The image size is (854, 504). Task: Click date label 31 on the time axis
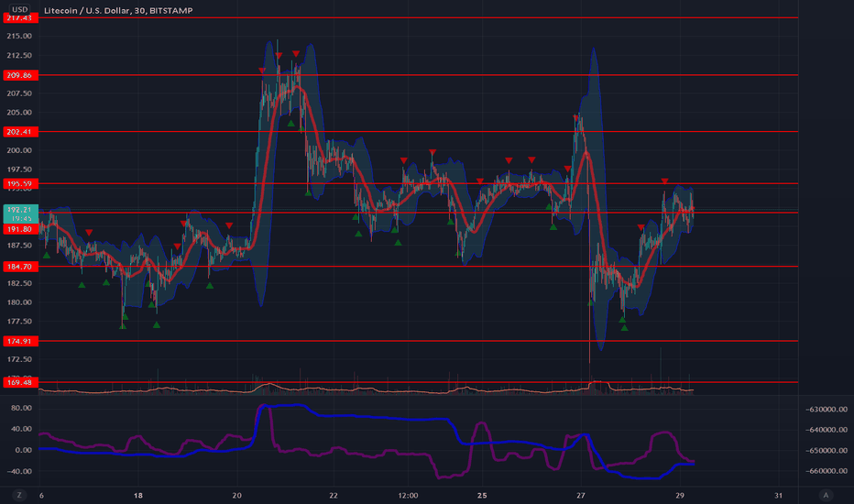click(778, 495)
